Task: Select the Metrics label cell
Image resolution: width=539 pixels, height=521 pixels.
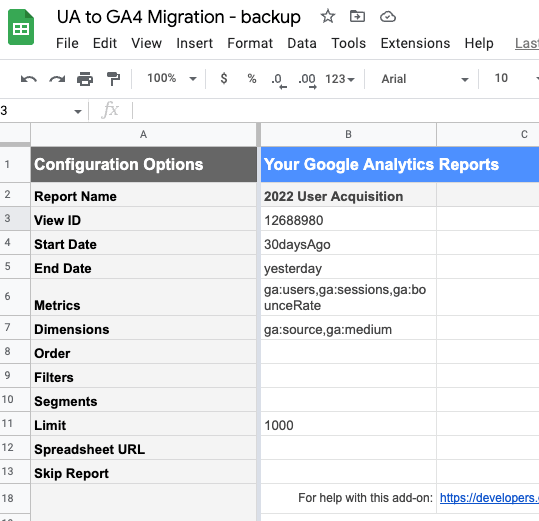Action: 144,297
